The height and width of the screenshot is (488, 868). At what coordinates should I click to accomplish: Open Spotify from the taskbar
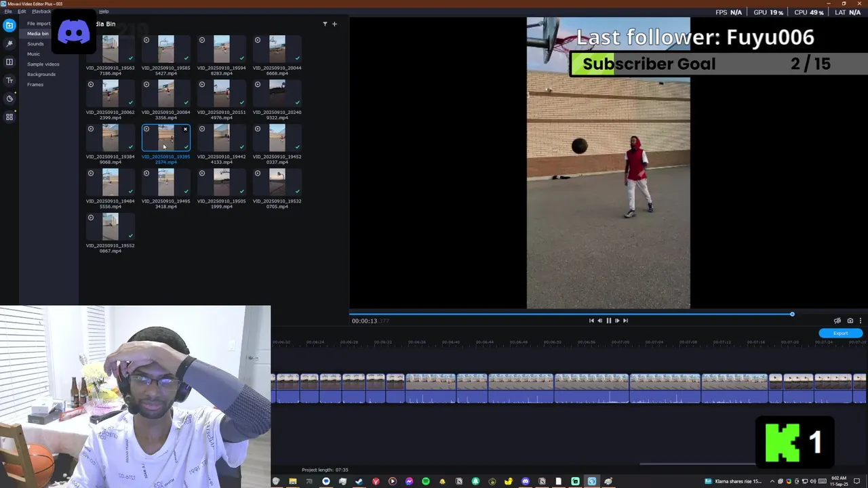[x=425, y=481]
